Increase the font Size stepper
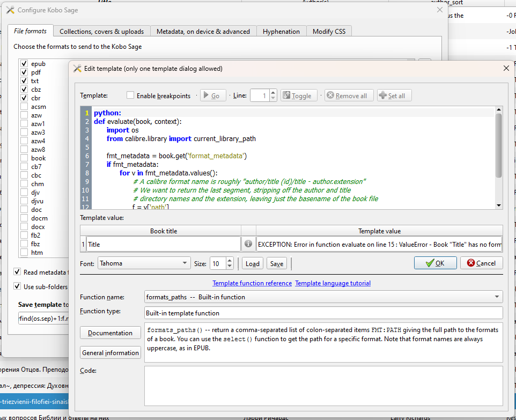 coord(230,260)
